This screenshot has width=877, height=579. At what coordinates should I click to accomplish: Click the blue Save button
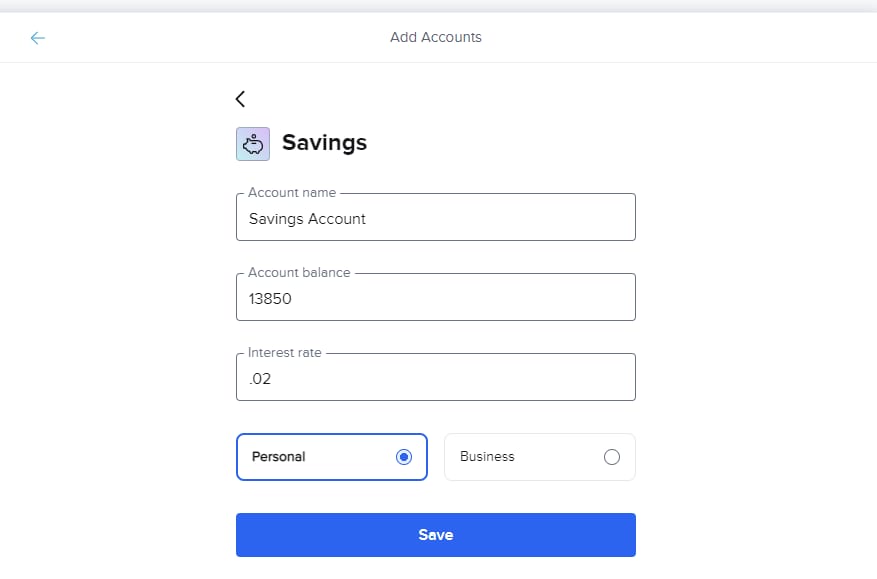click(x=436, y=535)
